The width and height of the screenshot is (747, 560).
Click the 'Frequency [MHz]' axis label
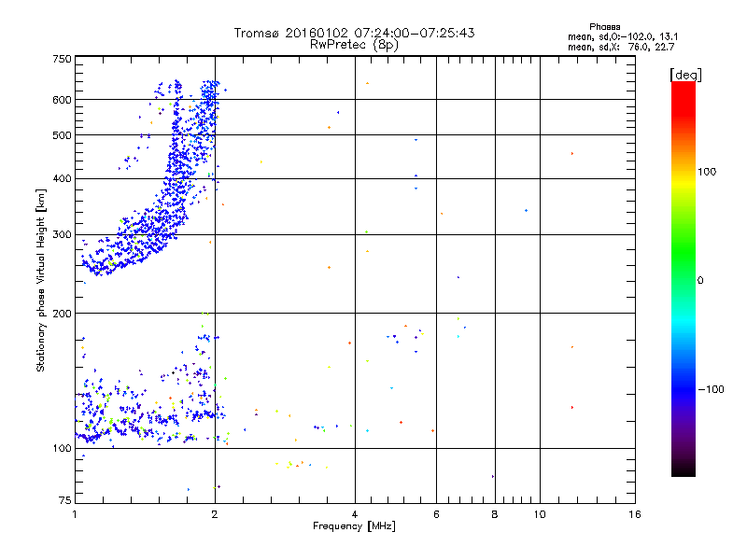pos(354,526)
